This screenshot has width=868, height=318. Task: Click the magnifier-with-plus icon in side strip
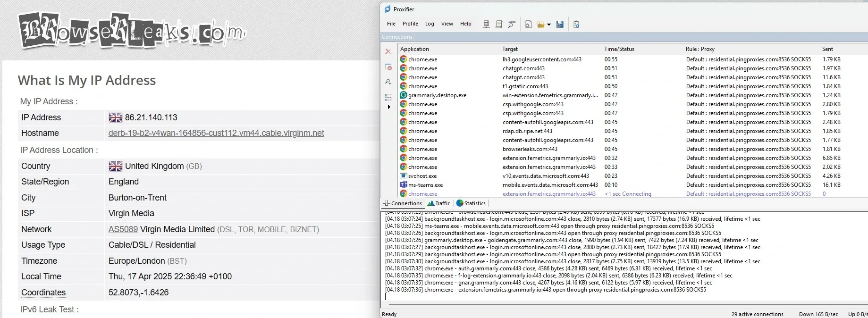coord(388,82)
